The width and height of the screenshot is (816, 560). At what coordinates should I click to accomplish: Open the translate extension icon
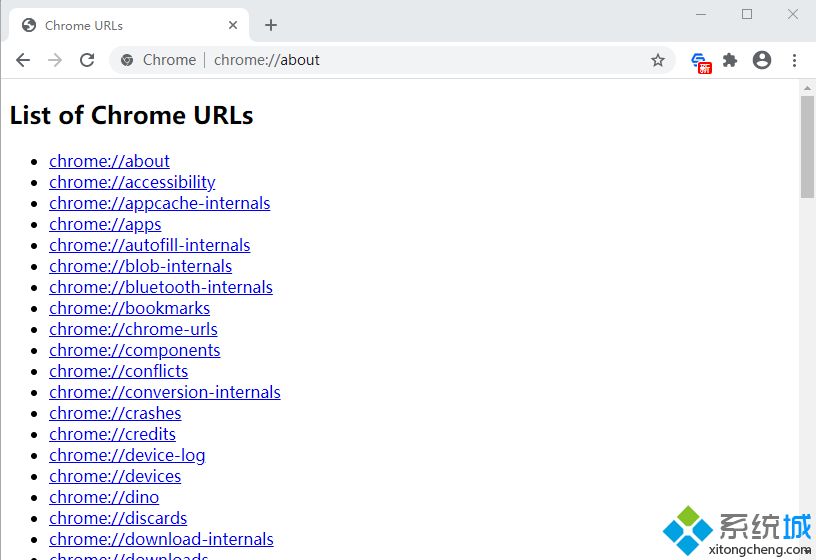(x=700, y=62)
